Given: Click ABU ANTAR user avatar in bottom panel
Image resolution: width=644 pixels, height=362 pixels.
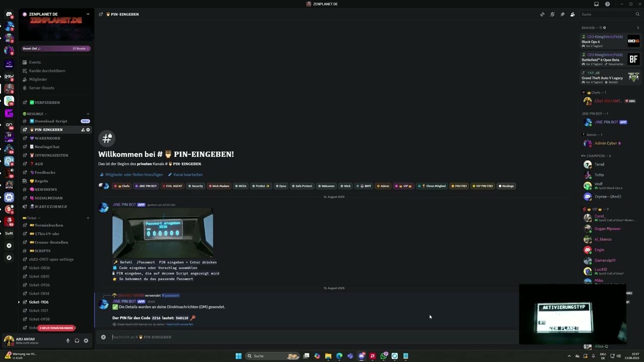Looking at the screenshot, I should pyautogui.click(x=9, y=340).
